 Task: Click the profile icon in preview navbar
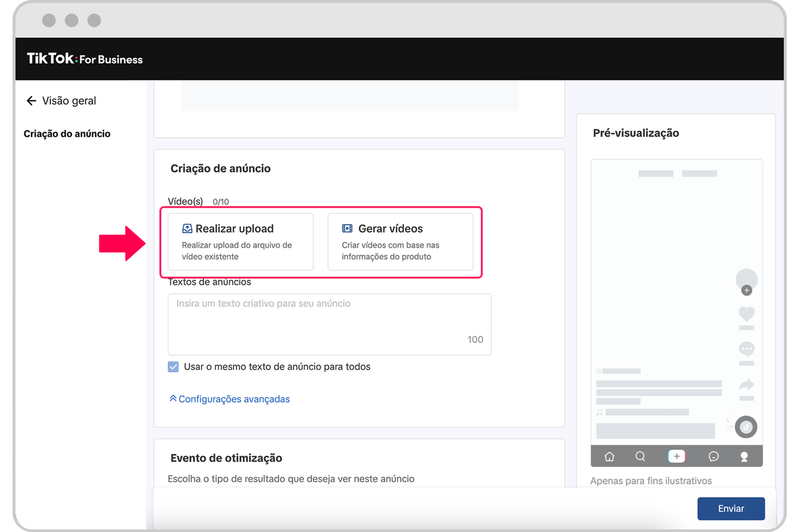pos(744,457)
